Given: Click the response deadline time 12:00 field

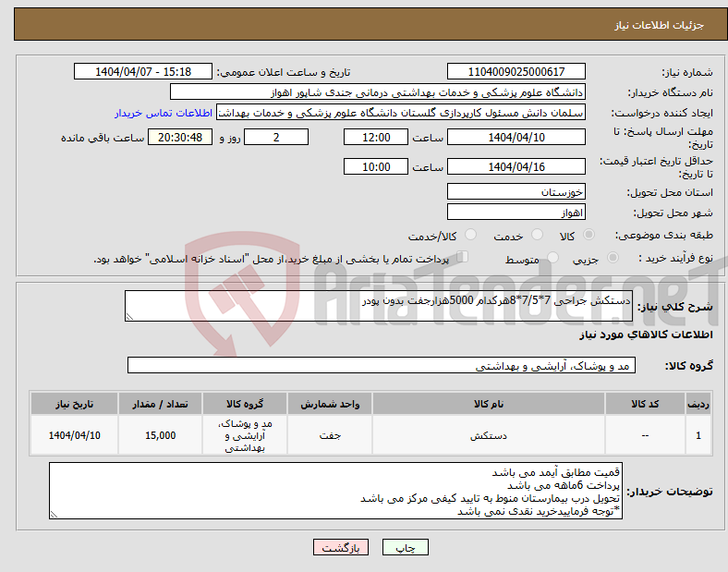Looking at the screenshot, I should pos(376,137).
